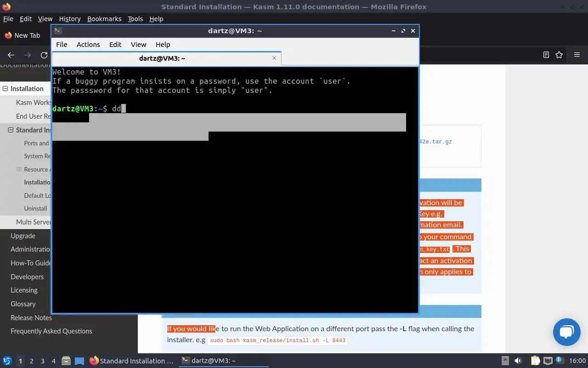Open the terminal's Edit menu
This screenshot has width=588, height=368.
click(115, 45)
